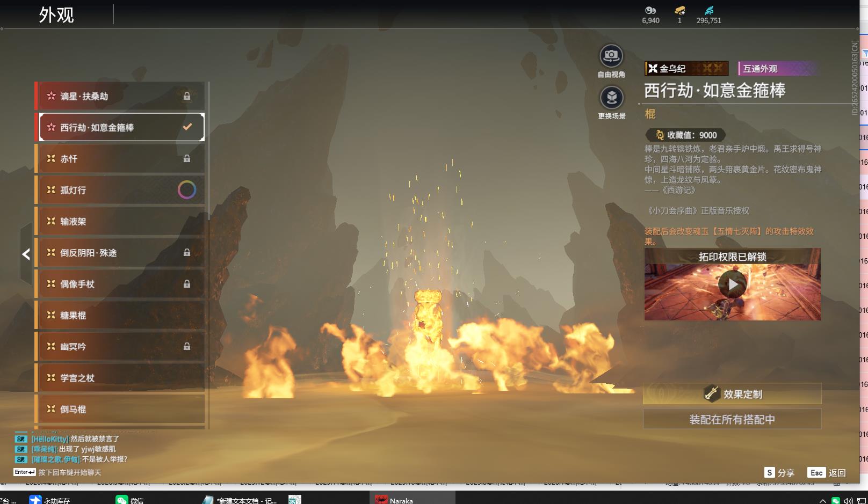
Task: Select the 糖果棍 skin entry
Action: [x=119, y=315]
